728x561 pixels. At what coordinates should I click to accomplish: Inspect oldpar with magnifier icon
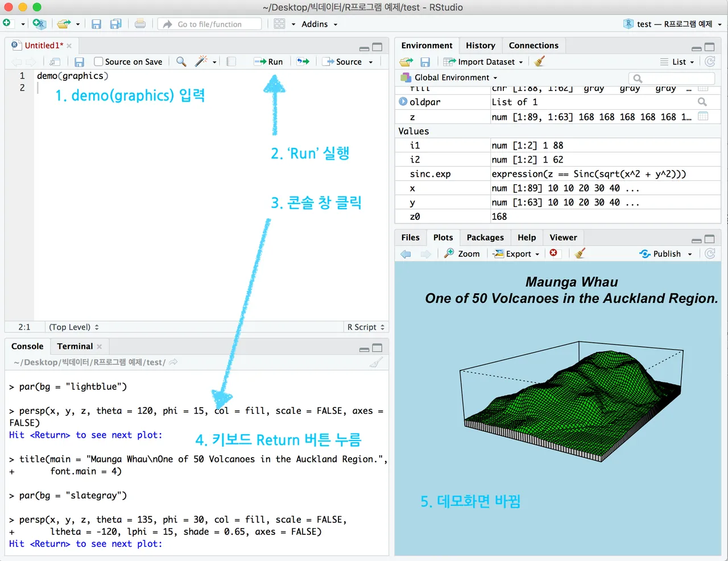pyautogui.click(x=702, y=102)
